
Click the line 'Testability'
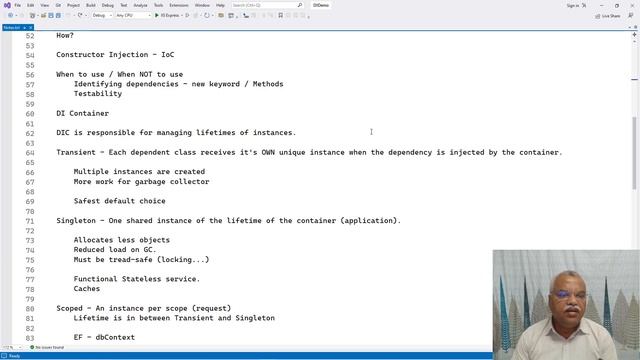pyautogui.click(x=98, y=94)
